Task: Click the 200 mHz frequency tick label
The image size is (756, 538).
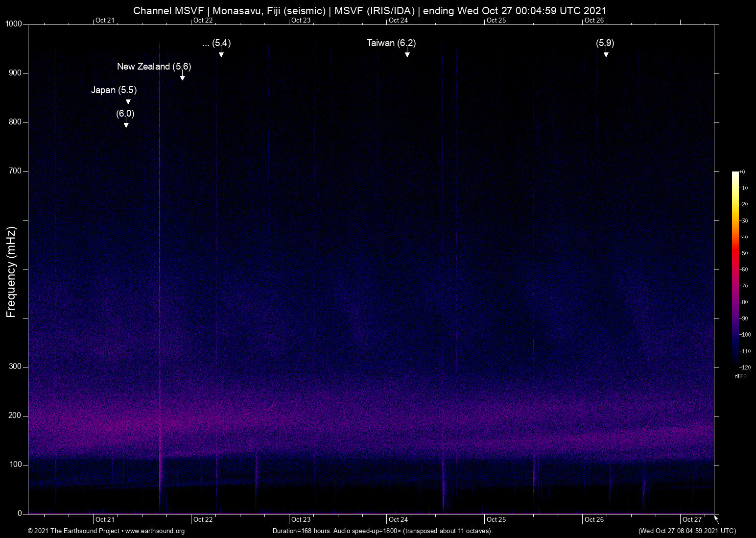Action: pyautogui.click(x=15, y=416)
